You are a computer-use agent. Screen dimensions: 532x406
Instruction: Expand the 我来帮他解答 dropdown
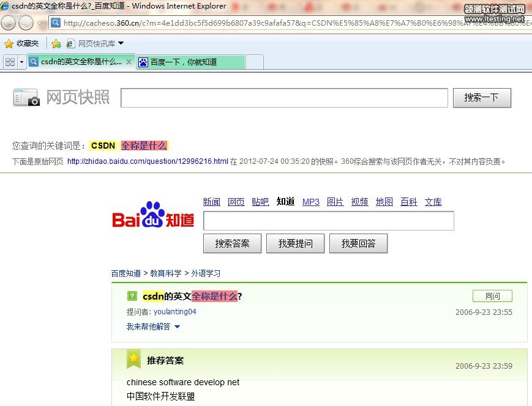point(177,327)
